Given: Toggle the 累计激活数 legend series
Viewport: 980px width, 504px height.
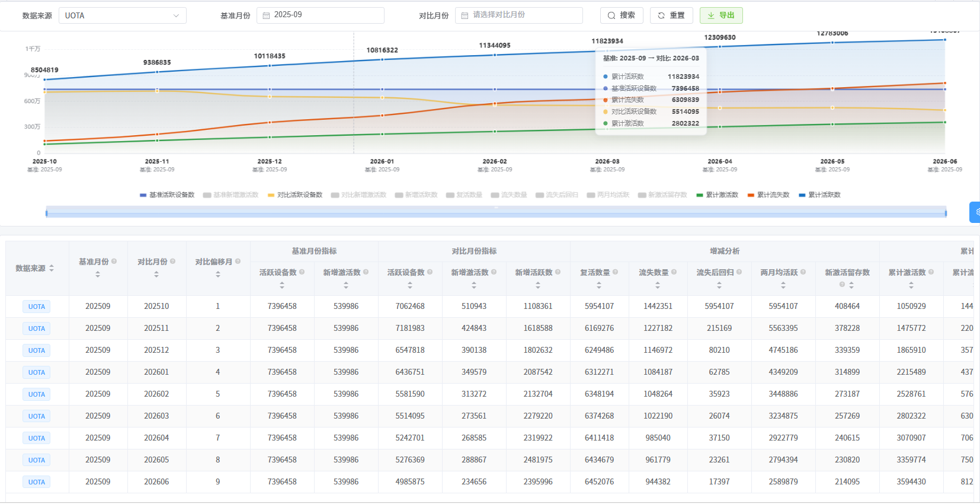Looking at the screenshot, I should pos(718,195).
